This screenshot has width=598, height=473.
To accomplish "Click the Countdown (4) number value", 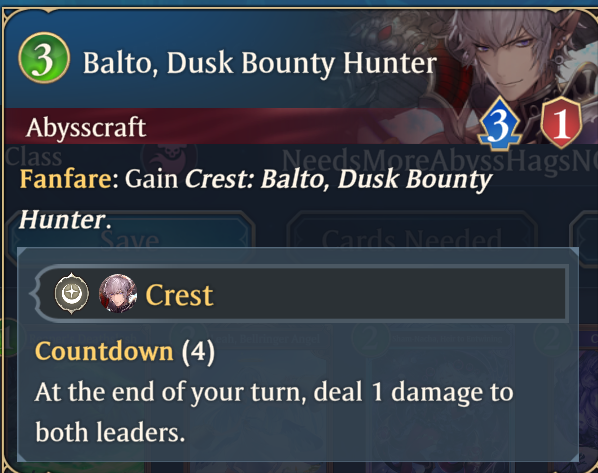I will (x=198, y=351).
